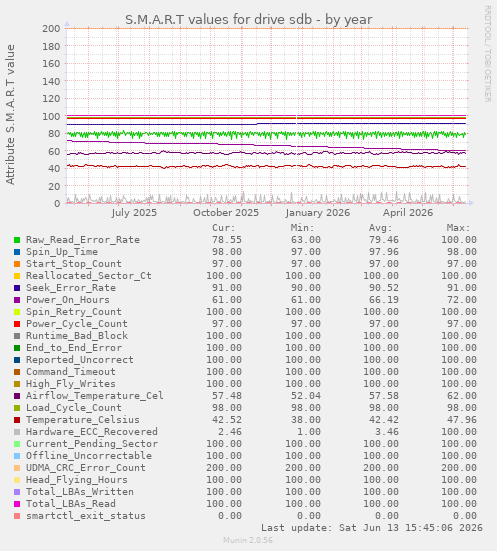Select the Reallocated_Sector_Ct label
This screenshot has width=497, height=551.
(x=89, y=276)
